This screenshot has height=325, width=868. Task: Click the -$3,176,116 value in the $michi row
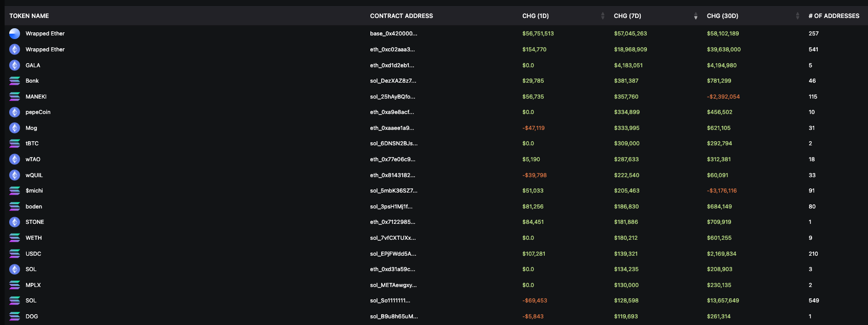tap(722, 190)
